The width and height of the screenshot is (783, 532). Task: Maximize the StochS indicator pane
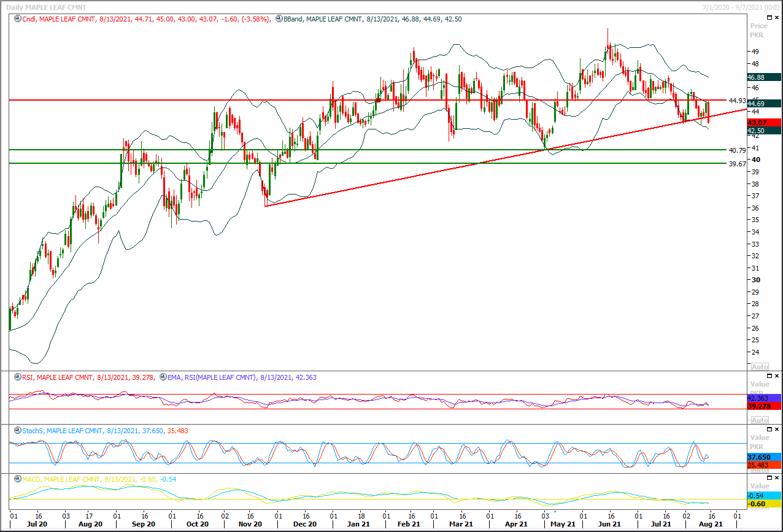click(x=768, y=430)
